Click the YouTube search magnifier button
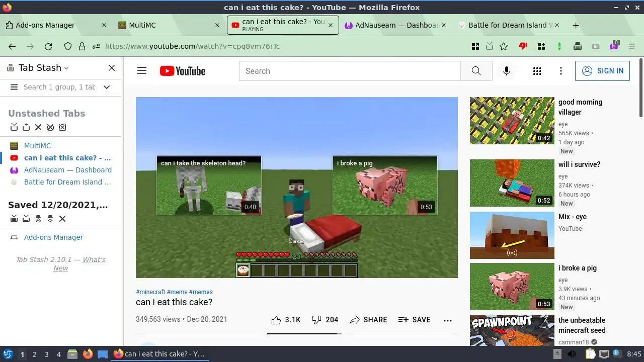The height and width of the screenshot is (362, 644). point(476,71)
